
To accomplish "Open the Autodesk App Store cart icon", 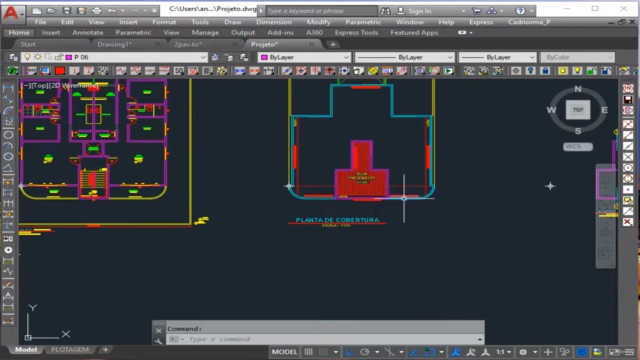I will (x=476, y=11).
